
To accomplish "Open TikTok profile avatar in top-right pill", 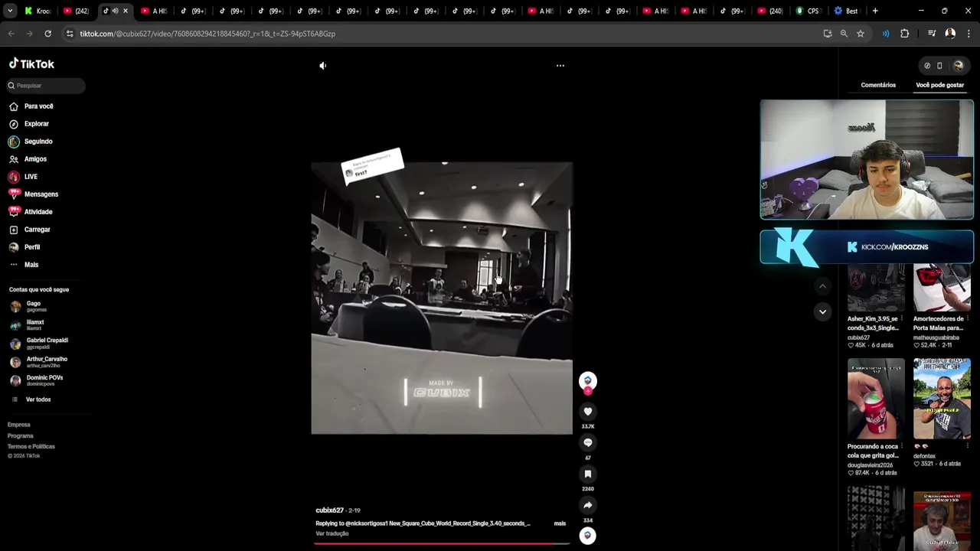I will (958, 66).
